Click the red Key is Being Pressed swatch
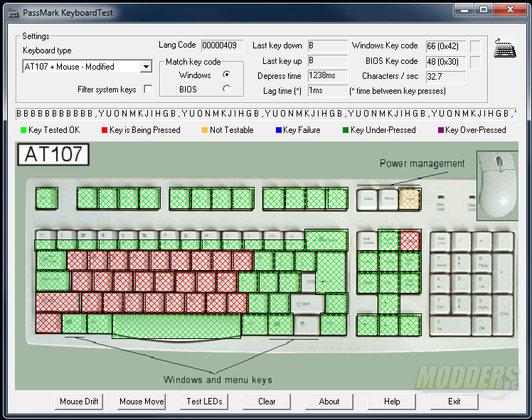 (x=105, y=130)
